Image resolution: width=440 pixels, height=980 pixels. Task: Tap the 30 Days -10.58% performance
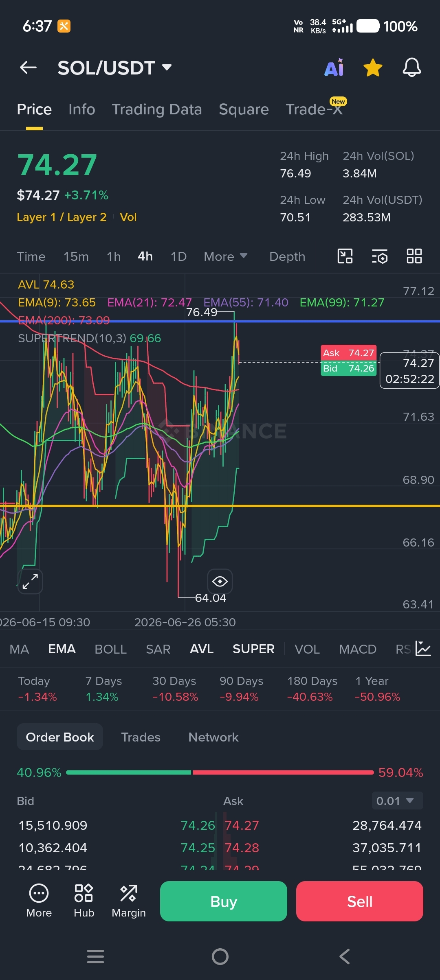tap(175, 689)
